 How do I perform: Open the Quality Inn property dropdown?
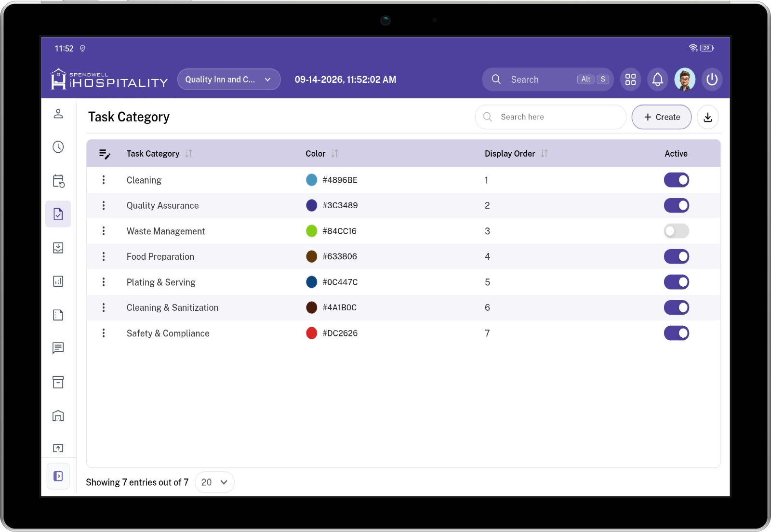[x=229, y=80]
